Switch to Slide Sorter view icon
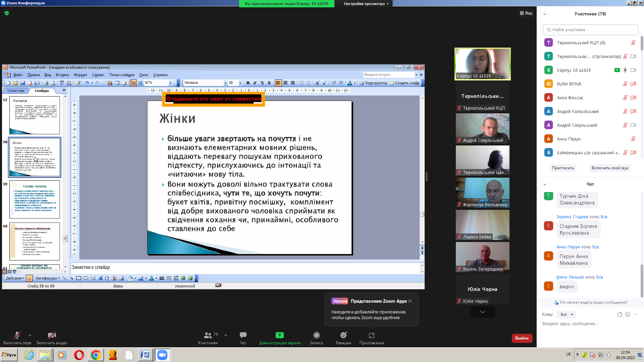This screenshot has width=644, height=362. point(9,272)
